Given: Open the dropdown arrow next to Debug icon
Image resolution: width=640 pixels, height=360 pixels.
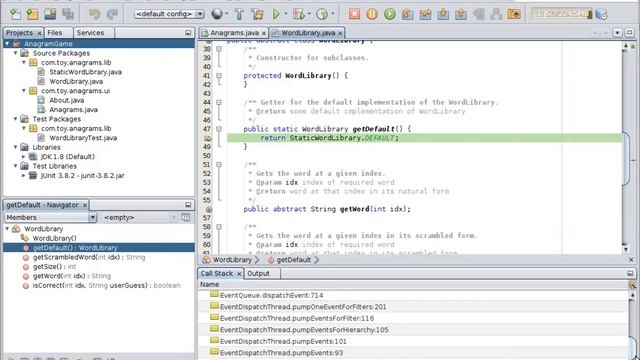Looking at the screenshot, I should 309,14.
